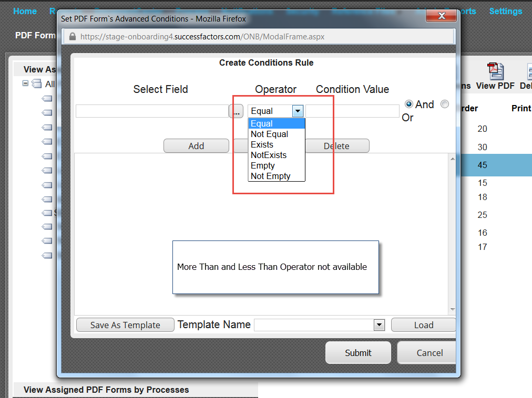Open the ellipsis field browser button
The width and height of the screenshot is (532, 398).
click(236, 111)
